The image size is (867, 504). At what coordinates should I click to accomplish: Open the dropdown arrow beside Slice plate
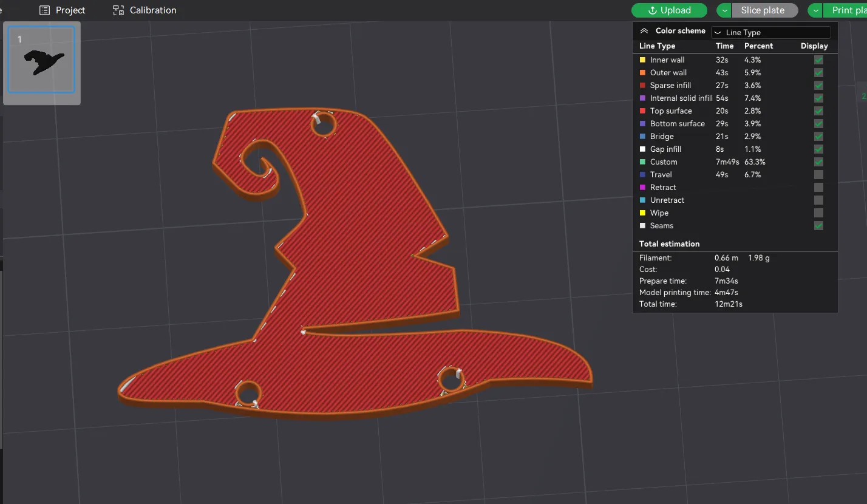(724, 10)
